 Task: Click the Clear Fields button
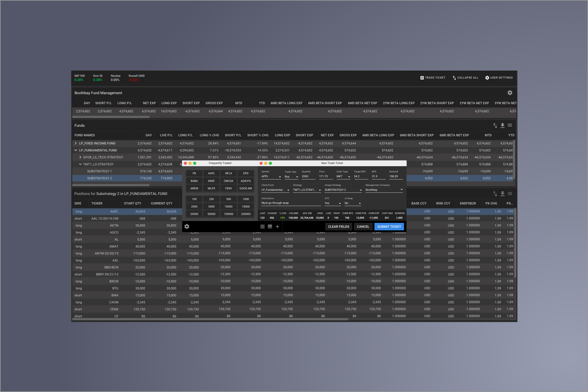338,226
